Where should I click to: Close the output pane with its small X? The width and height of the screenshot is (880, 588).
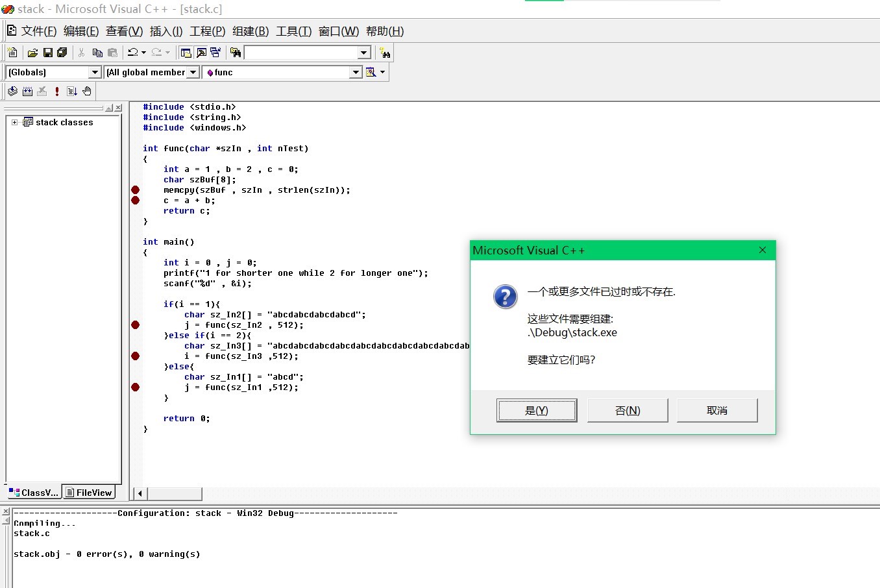(6, 512)
